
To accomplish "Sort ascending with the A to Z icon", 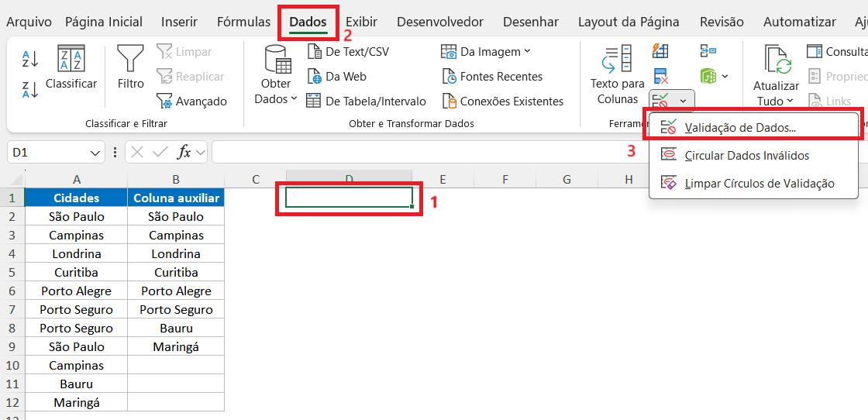I will coord(30,58).
